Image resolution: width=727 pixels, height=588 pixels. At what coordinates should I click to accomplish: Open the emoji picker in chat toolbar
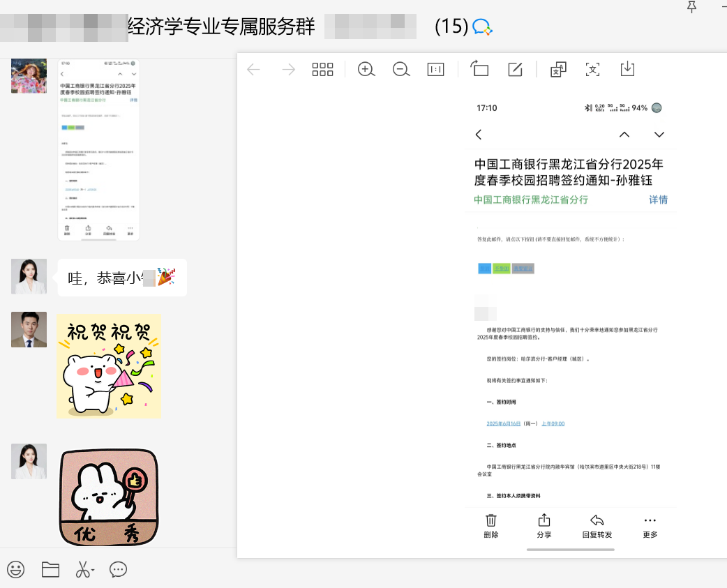(16, 569)
